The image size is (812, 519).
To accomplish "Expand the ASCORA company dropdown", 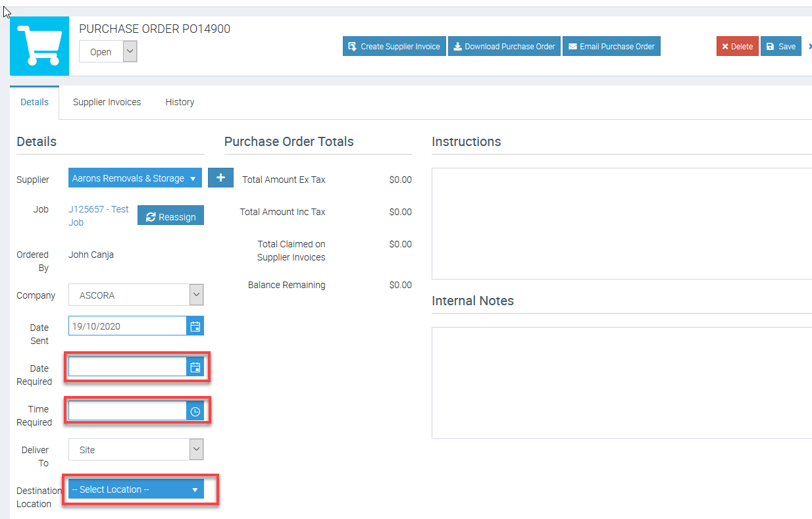I will 196,295.
